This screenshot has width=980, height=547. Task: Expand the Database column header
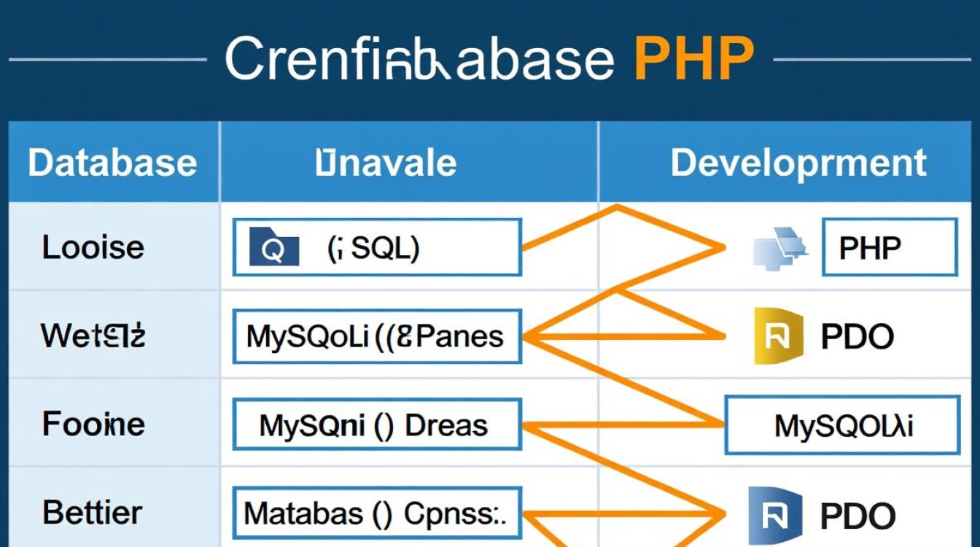pyautogui.click(x=112, y=162)
